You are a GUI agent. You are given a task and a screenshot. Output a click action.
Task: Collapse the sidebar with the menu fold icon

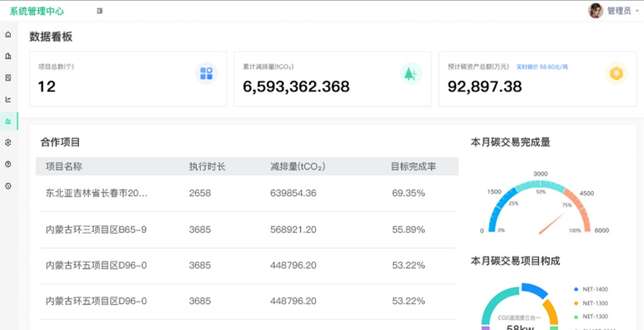tap(100, 11)
